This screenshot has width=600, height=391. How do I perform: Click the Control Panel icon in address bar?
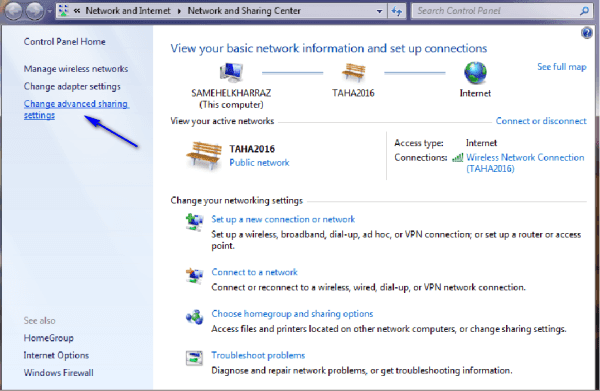click(63, 11)
